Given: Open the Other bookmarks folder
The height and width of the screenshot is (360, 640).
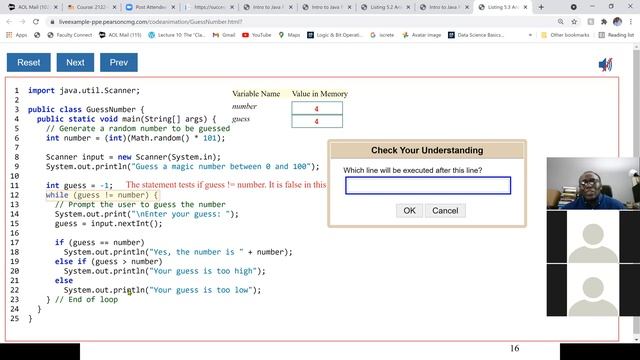Looking at the screenshot, I should (x=565, y=35).
